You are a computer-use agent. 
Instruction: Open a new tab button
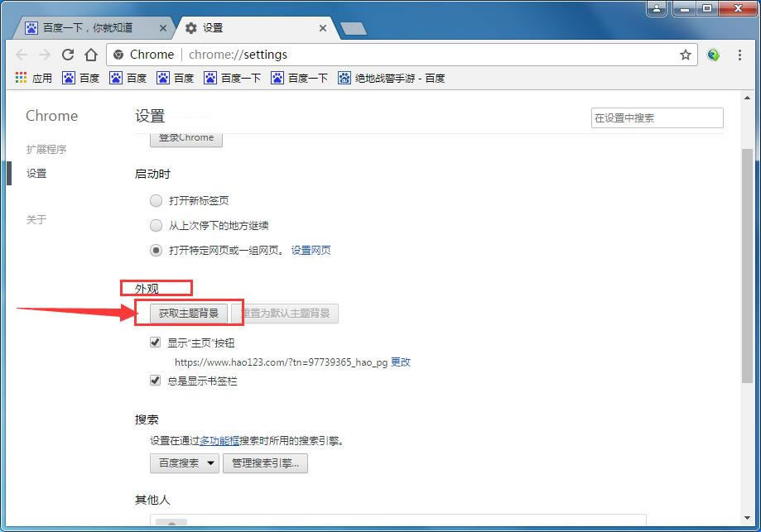coord(354,29)
